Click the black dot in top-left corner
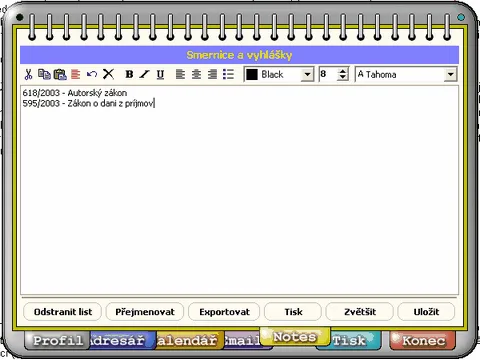 19,17
